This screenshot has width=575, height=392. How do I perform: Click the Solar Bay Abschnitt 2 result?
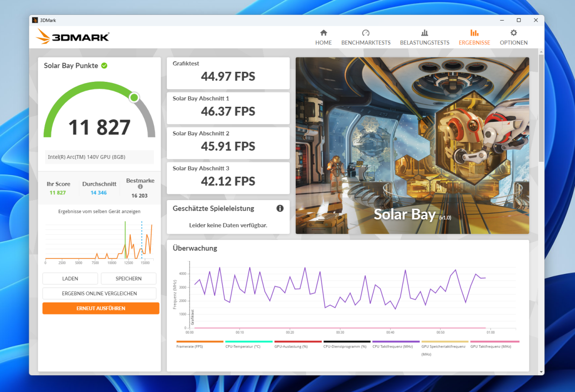pos(228,143)
